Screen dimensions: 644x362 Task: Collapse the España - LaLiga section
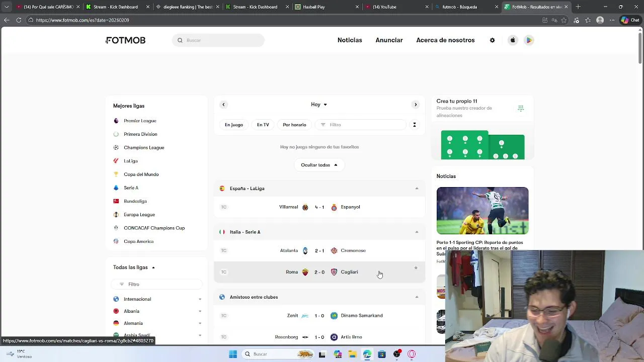[x=417, y=189]
